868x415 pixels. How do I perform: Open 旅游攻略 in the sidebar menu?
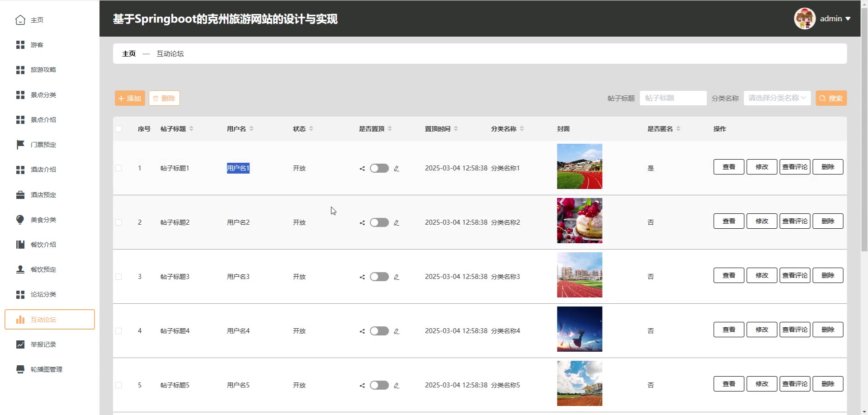pos(43,70)
